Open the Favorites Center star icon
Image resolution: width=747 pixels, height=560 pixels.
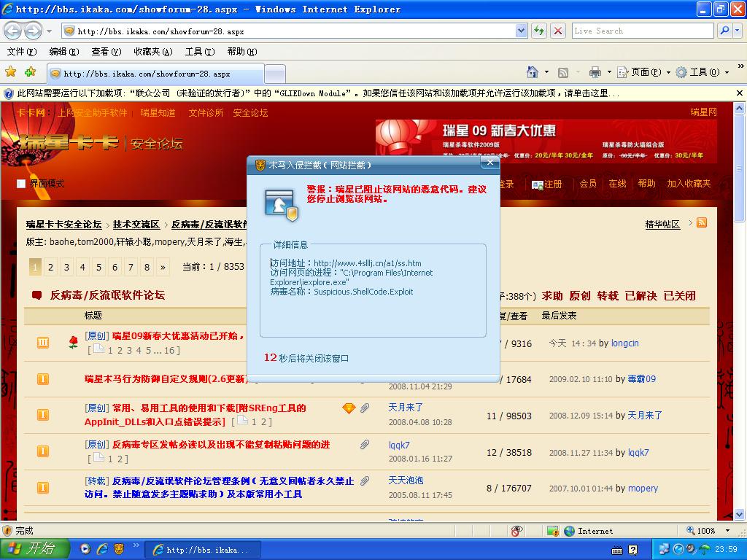tap(10, 72)
